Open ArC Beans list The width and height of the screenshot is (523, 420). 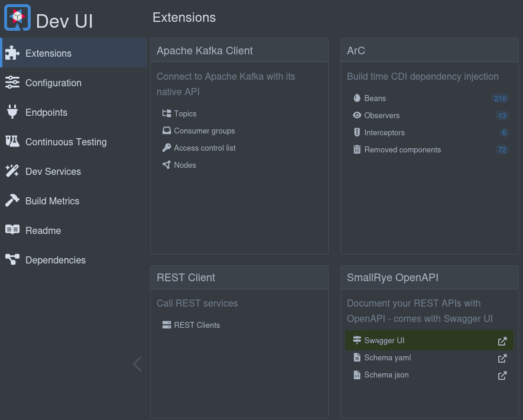coord(375,98)
